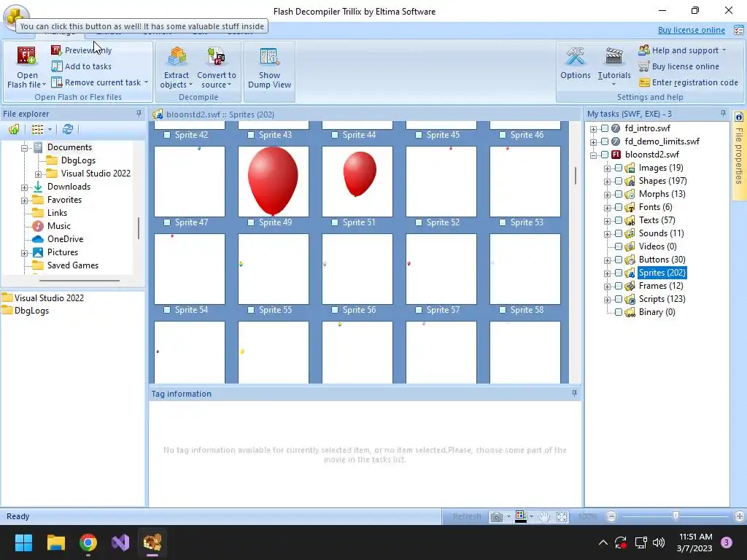The height and width of the screenshot is (560, 747).
Task: Select Morphs (13) in tasks tree
Action: pyautogui.click(x=662, y=194)
